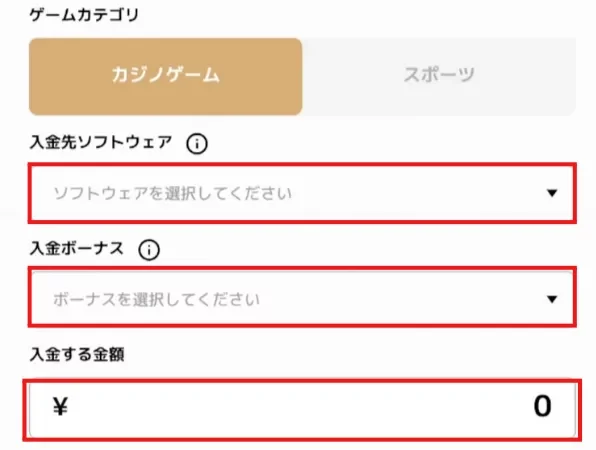Viewport: 596px width, 450px height.
Task: Click empty middle area of bonus dropdown
Action: click(x=403, y=299)
